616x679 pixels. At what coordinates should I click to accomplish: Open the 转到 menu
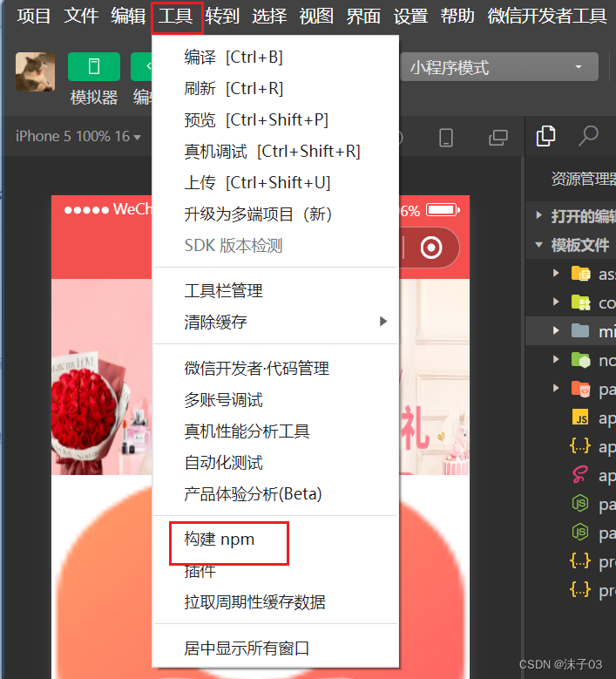(222, 17)
